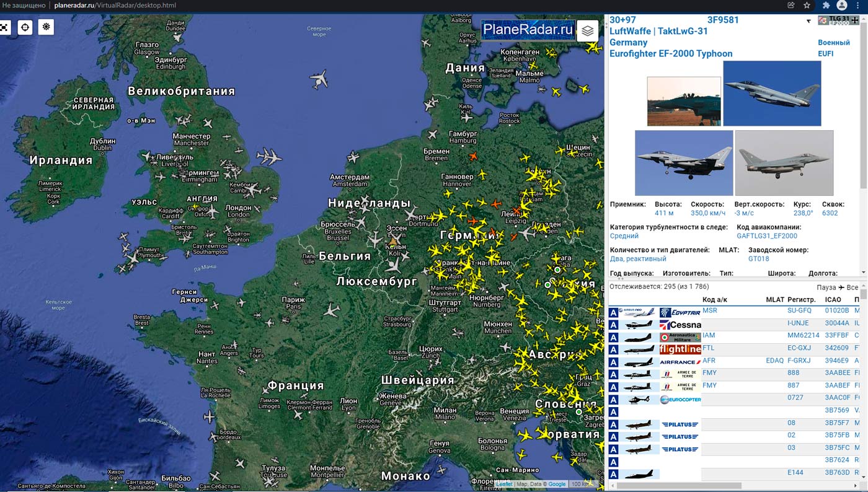
Task: Click the Pilatus logo in row 03
Action: [680, 449]
